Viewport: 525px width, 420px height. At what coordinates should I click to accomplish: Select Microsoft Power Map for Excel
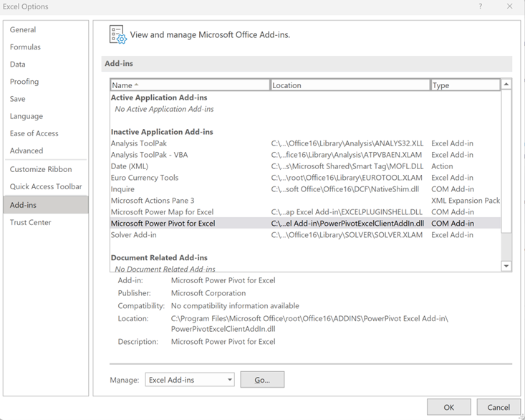click(305, 212)
